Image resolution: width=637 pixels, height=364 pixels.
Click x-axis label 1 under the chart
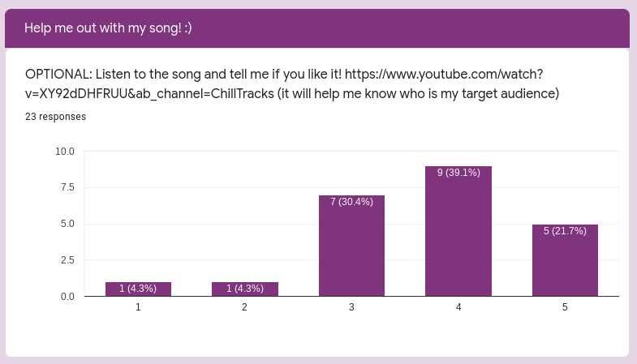click(138, 307)
